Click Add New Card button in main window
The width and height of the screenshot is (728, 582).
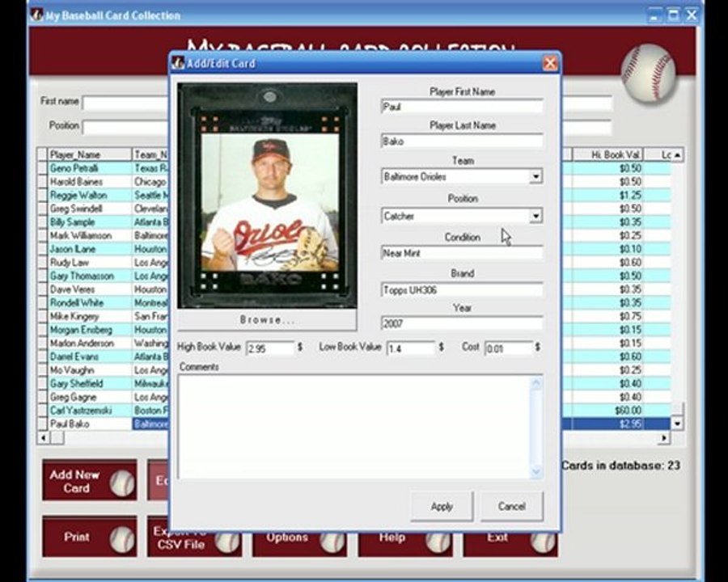[x=90, y=481]
